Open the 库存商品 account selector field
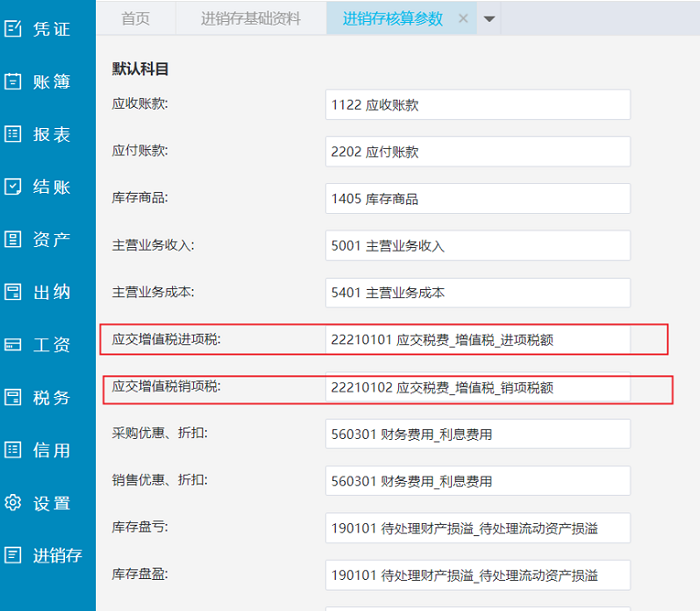 pos(477,198)
